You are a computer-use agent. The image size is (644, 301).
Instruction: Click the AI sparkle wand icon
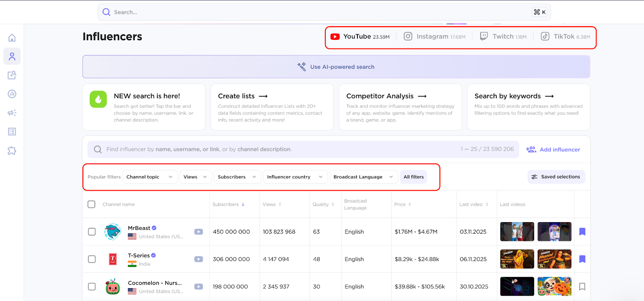point(302,66)
